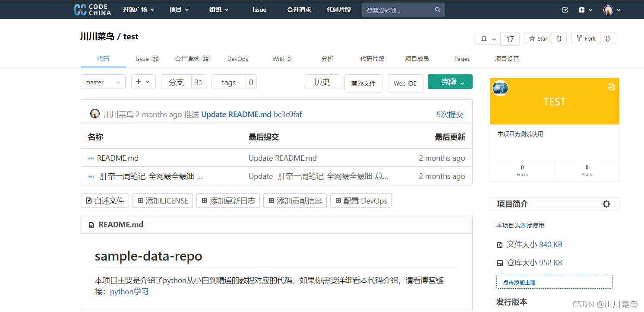This screenshot has width=644, height=312.
Task: Click the 文件大小 file icon
Action: [x=500, y=245]
